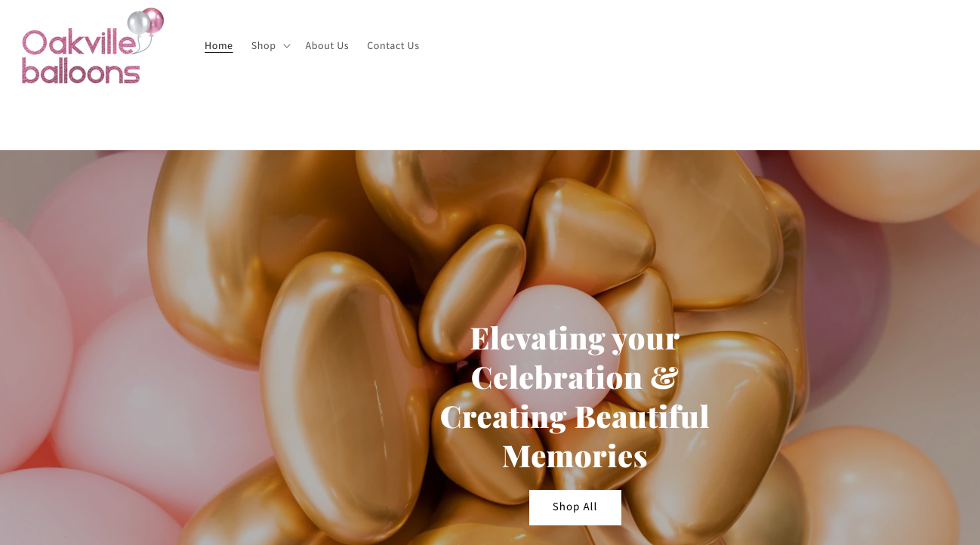The image size is (980, 545).
Task: Open the Shop navigation menu
Action: coord(263,45)
